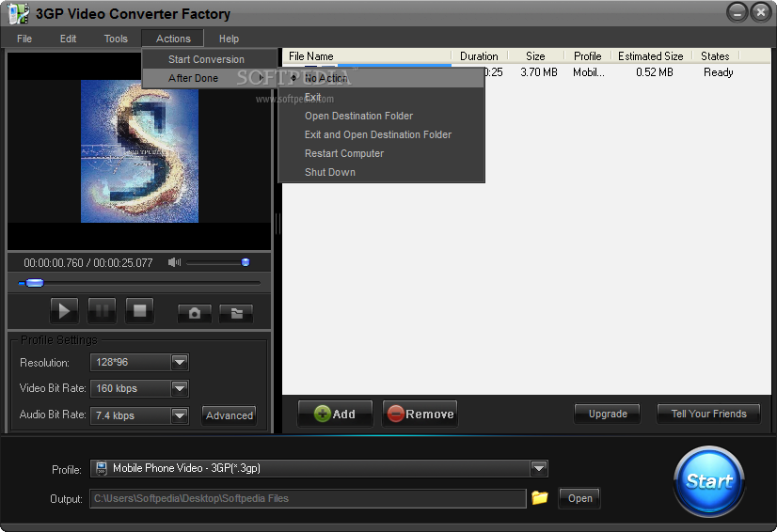Close the Actions menu
Image resolution: width=777 pixels, height=532 pixels.
click(x=173, y=39)
